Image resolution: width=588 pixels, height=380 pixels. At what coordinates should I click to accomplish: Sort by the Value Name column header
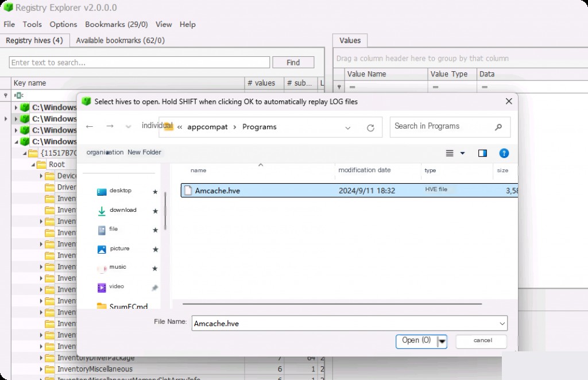pos(386,74)
